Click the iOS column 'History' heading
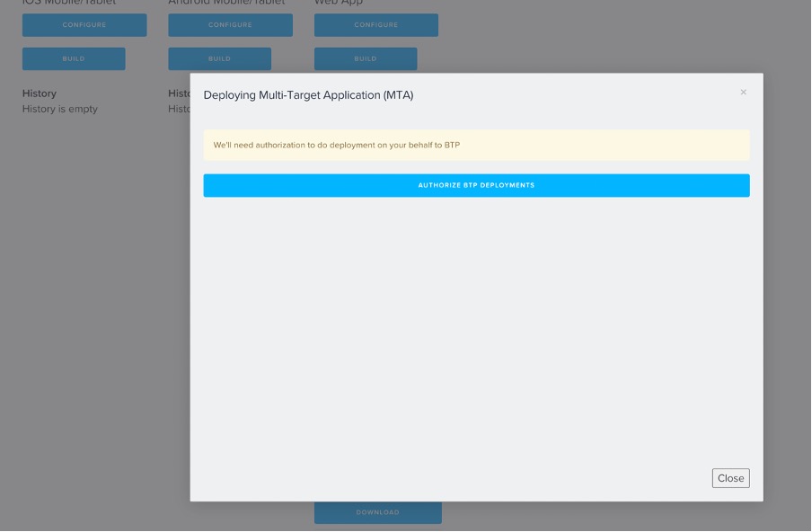 coord(40,93)
